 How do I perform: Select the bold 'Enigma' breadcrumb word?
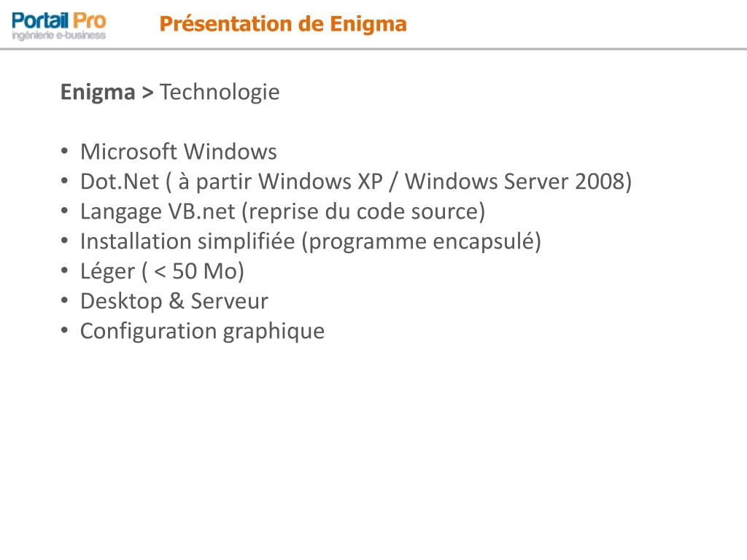pos(98,93)
